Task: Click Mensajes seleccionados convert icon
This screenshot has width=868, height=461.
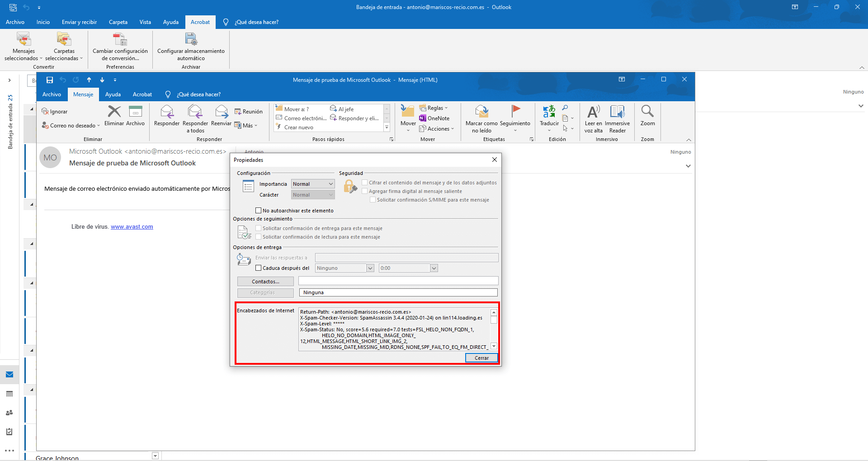Action: point(24,39)
